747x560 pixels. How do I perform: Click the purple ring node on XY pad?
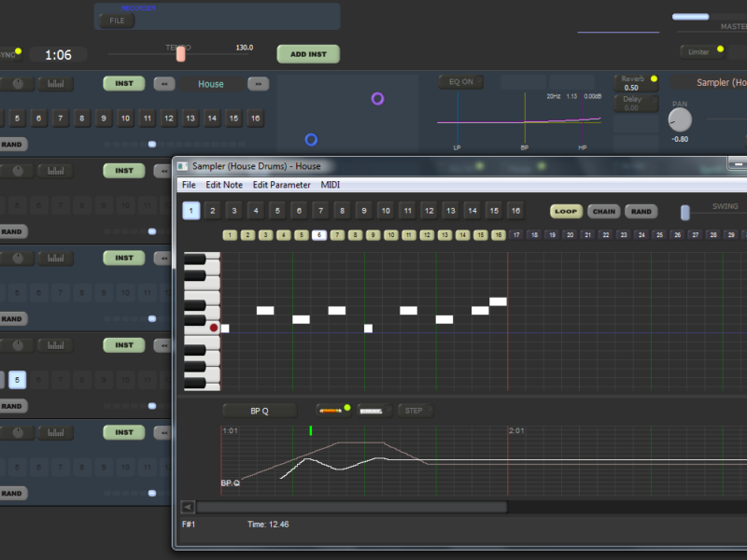point(377,98)
